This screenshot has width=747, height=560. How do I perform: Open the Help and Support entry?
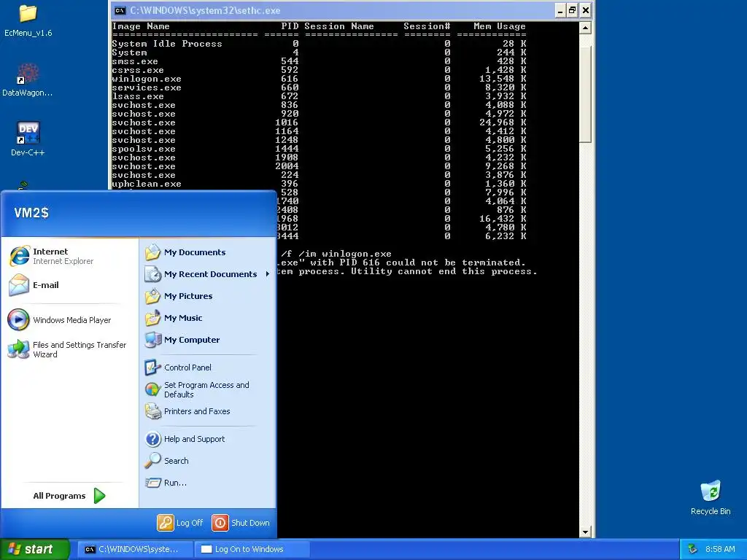coord(194,439)
